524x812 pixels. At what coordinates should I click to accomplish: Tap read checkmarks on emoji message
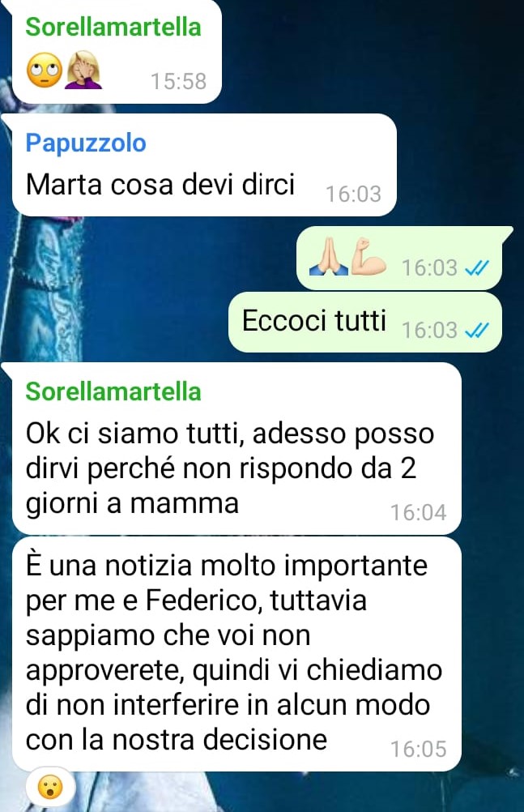click(x=477, y=267)
